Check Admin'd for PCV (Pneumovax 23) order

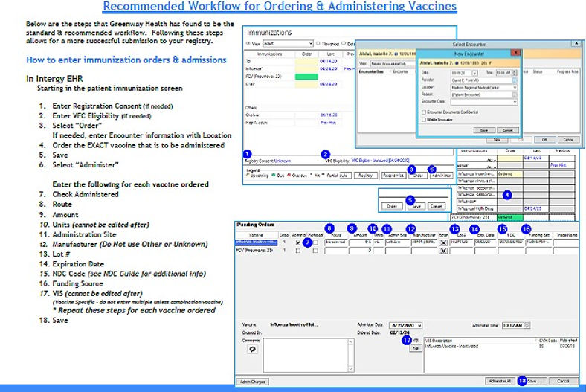(298, 251)
